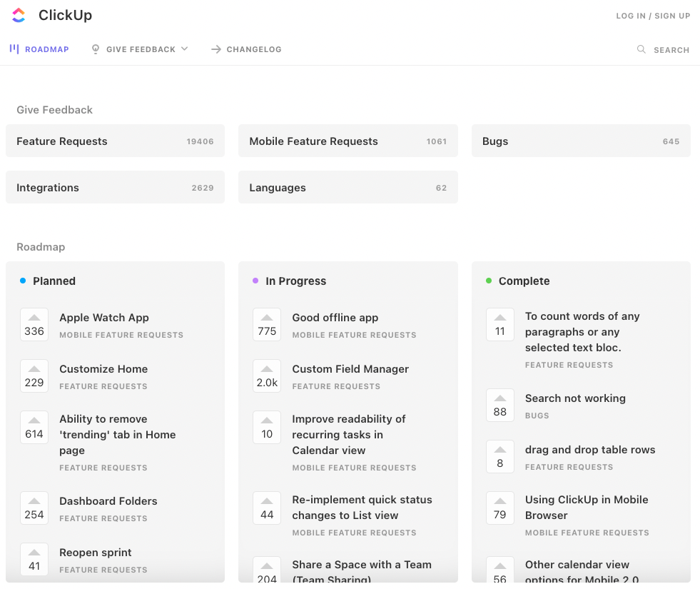Open the Custom Field Manager post

350,369
